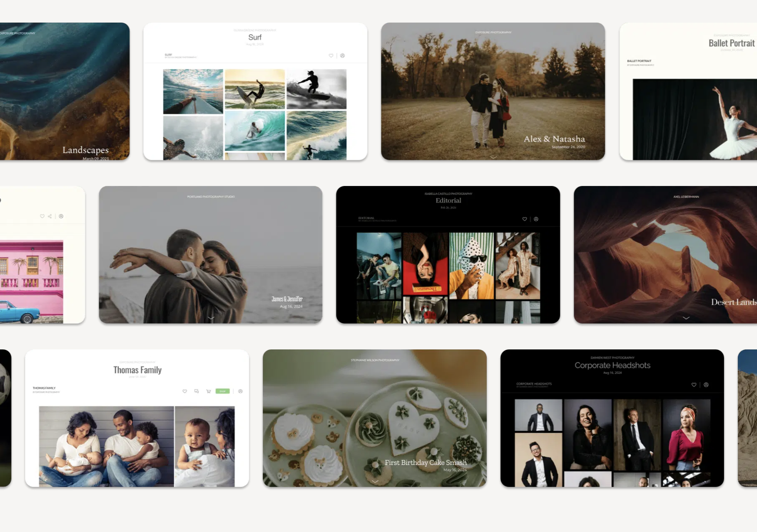Open barrel wave surfer photo in Surf gallery
This screenshot has width=757, height=532.
pyautogui.click(x=255, y=131)
